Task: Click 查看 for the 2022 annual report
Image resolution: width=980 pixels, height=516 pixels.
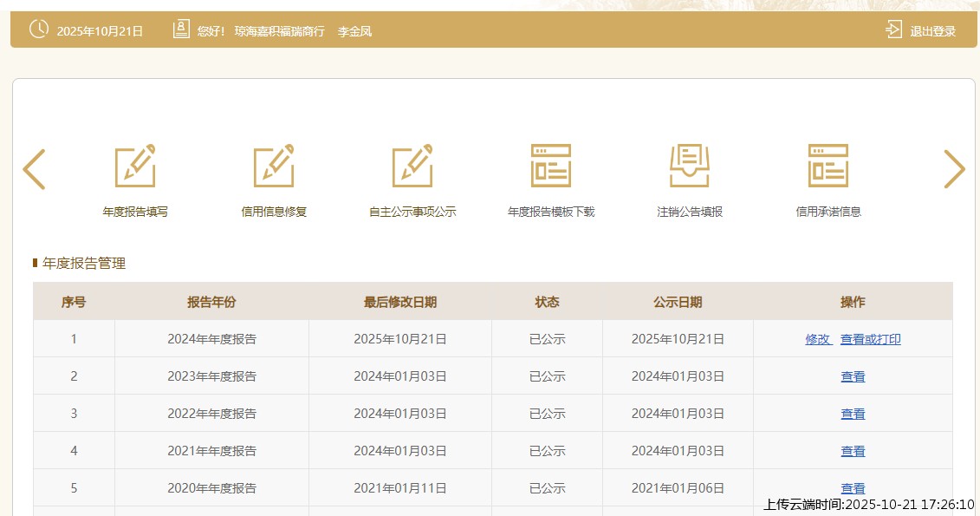Action: point(853,414)
